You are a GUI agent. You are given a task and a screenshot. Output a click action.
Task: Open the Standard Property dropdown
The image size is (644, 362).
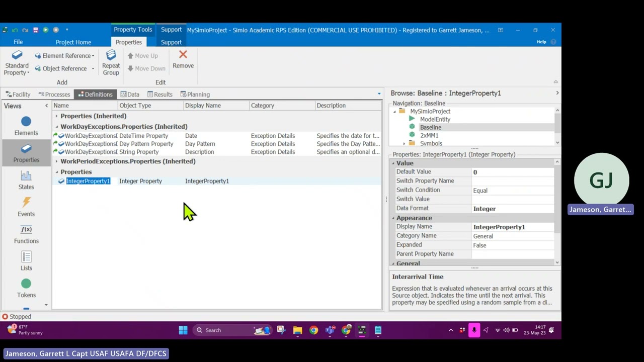point(17,63)
